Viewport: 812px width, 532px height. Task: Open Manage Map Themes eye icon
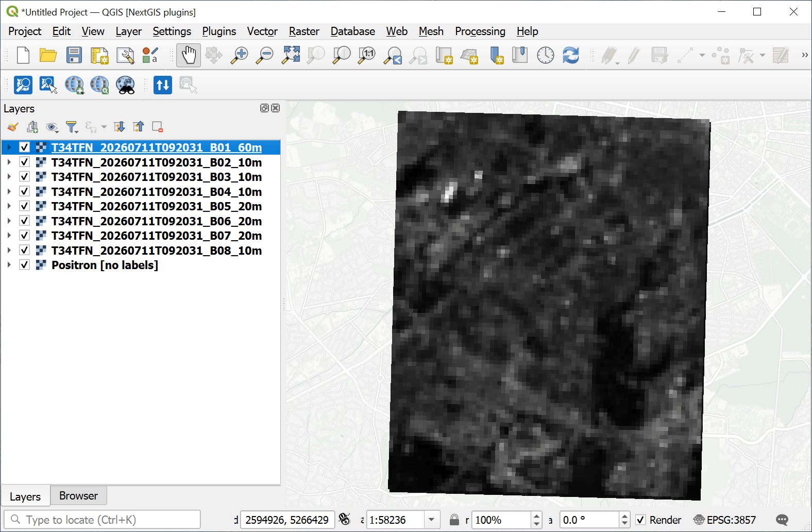click(52, 127)
